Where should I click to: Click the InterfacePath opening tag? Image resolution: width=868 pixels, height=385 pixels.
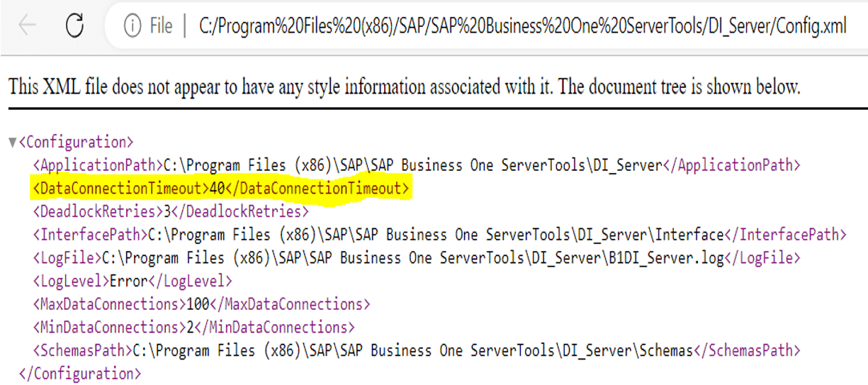[89, 235]
